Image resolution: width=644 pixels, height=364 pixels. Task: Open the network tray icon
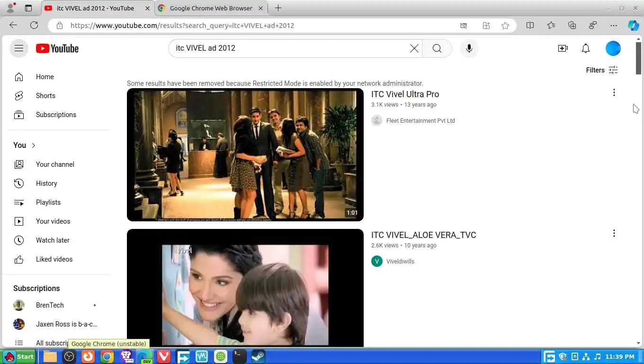coord(586,356)
